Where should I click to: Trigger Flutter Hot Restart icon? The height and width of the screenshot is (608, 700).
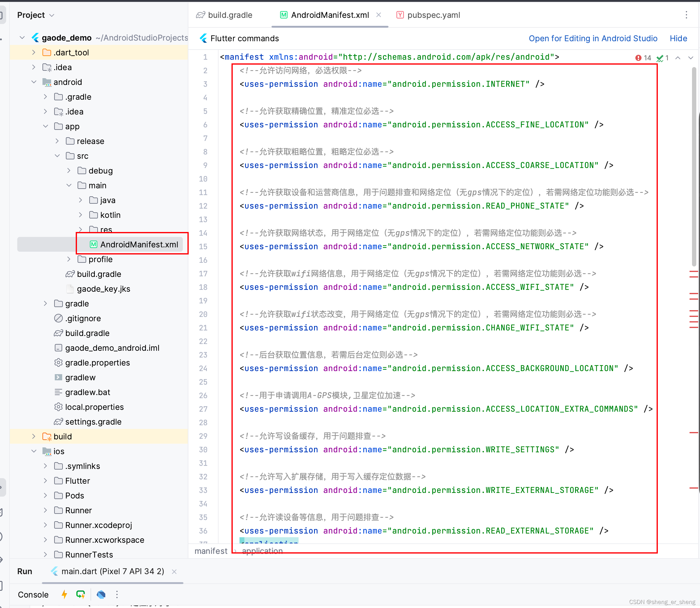coord(80,594)
